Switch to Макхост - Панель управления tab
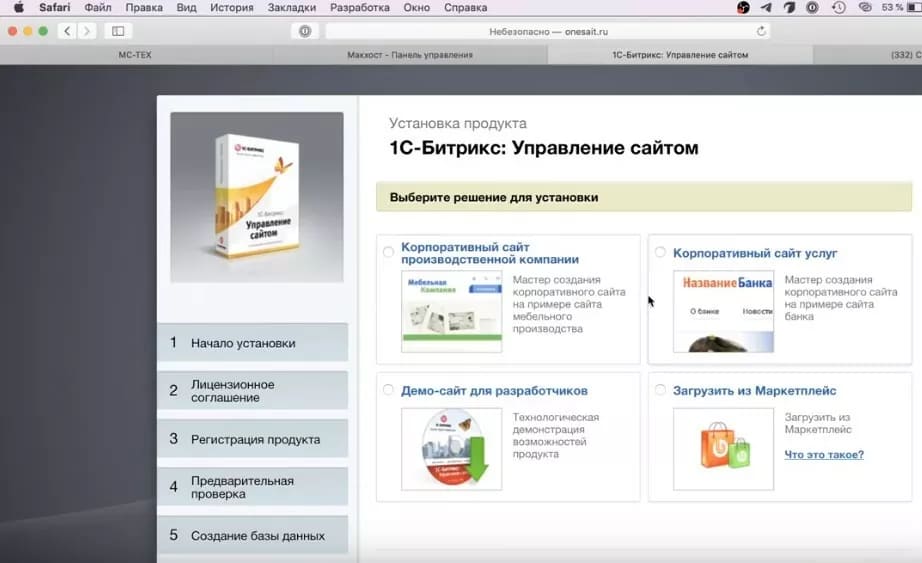This screenshot has width=922, height=563. [410, 55]
